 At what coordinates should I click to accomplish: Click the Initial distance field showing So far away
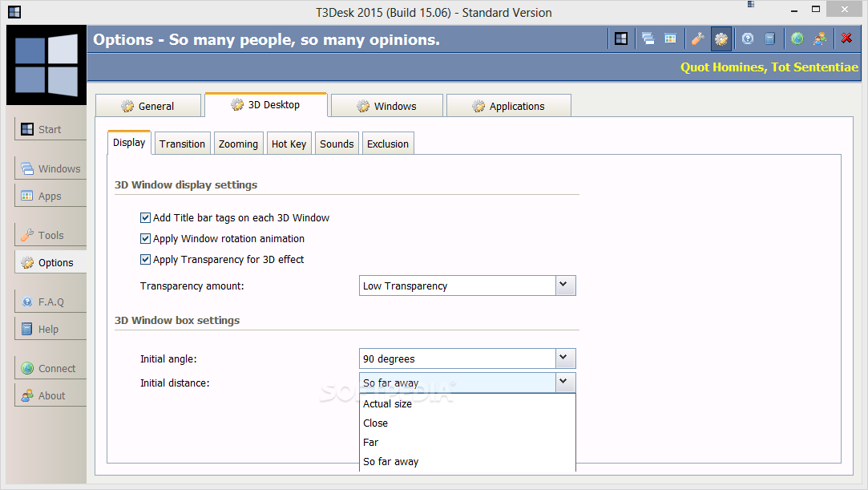click(458, 382)
